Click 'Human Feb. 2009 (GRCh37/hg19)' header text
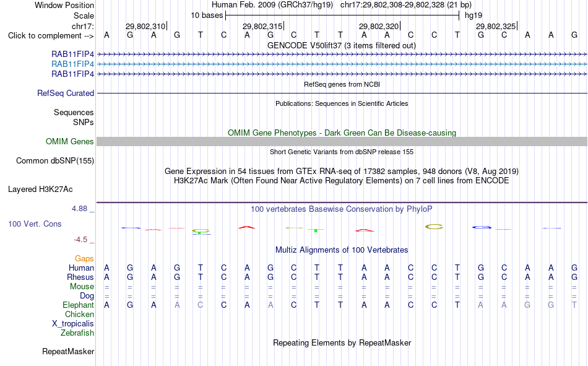 point(272,5)
